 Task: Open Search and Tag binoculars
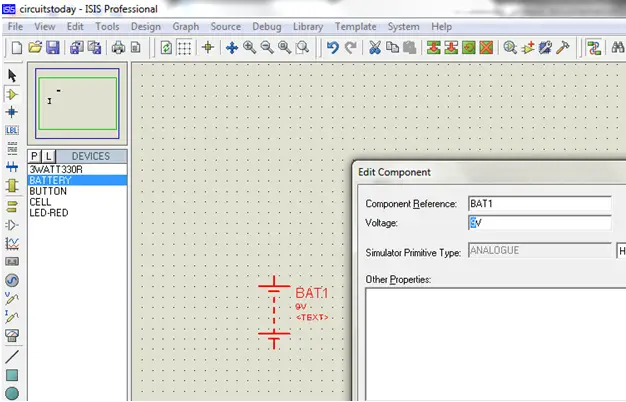[618, 48]
